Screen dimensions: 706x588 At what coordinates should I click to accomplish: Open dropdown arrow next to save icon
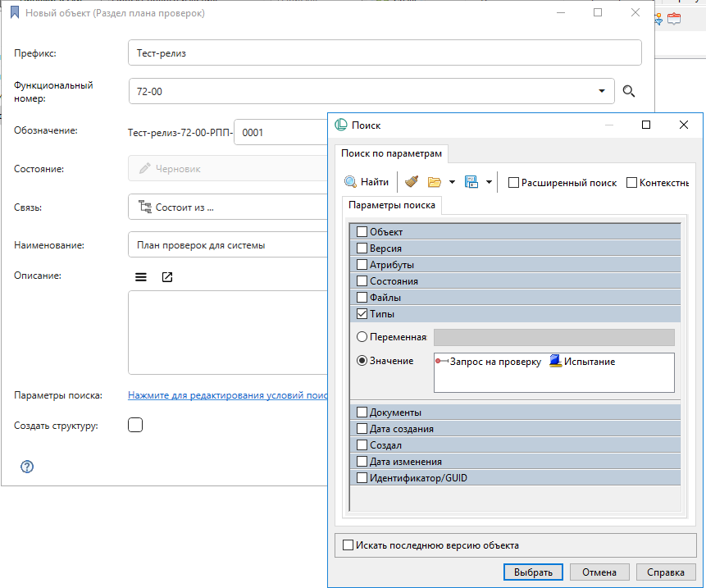pyautogui.click(x=489, y=182)
